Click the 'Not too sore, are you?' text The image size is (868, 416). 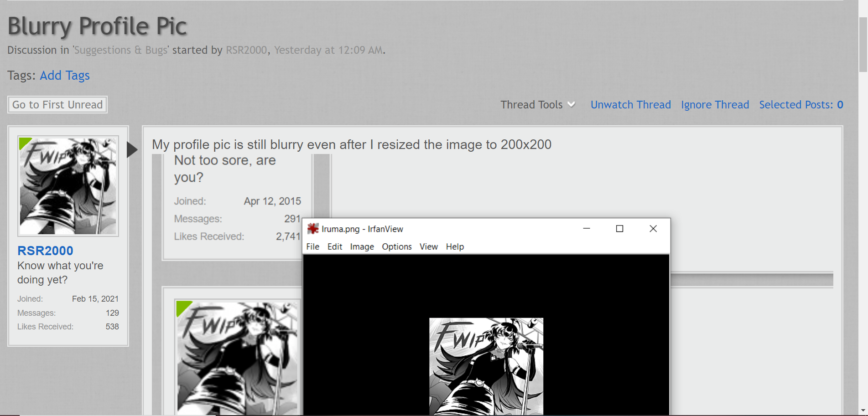click(225, 169)
